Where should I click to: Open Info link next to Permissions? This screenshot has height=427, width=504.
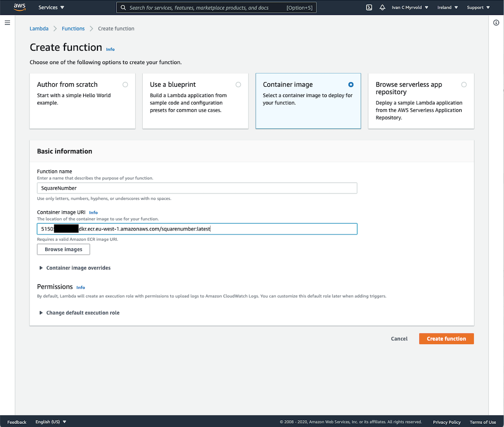tap(81, 288)
